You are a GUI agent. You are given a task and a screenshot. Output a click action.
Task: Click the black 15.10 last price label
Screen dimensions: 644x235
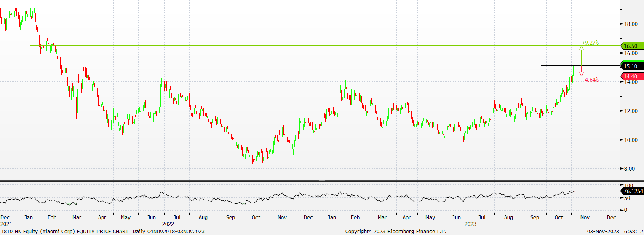pyautogui.click(x=633, y=66)
